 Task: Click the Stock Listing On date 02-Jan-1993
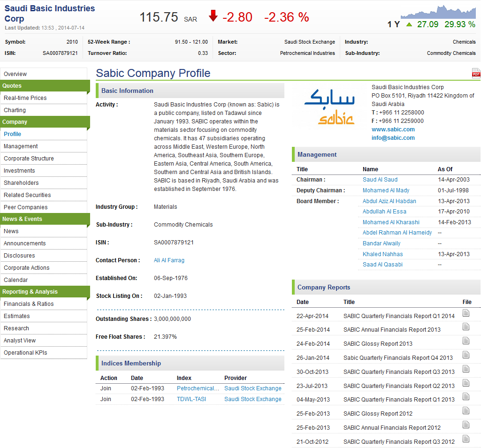pos(170,296)
